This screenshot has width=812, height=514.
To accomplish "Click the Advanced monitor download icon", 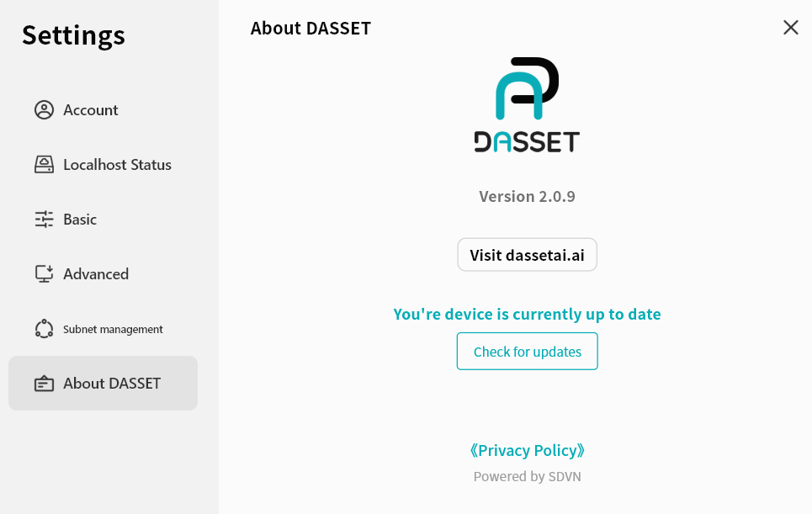I will click(x=44, y=274).
